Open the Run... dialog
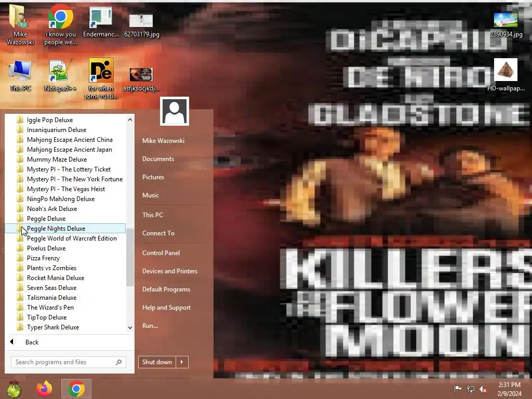Screen dimensions: 532x399 [x=150, y=326]
